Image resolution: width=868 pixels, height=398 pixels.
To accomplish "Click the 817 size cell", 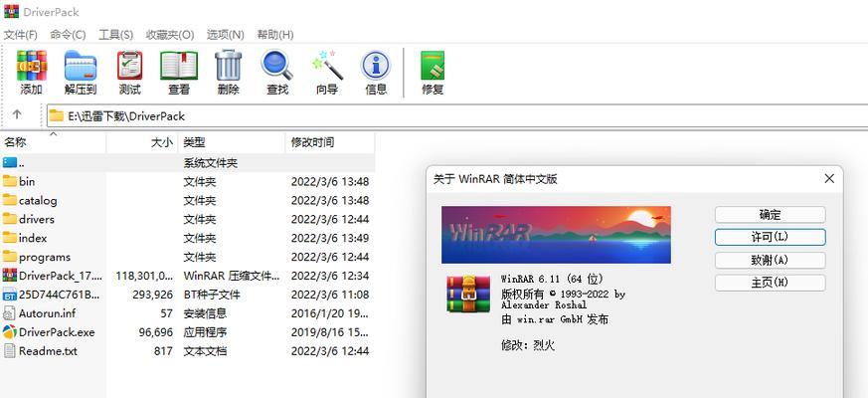I will point(163,351).
